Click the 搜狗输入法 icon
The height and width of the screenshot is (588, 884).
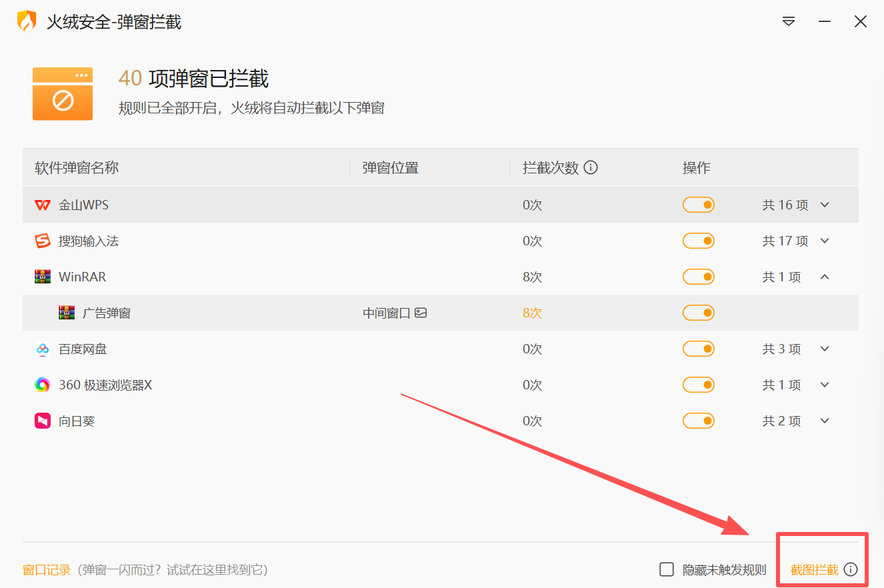[42, 241]
